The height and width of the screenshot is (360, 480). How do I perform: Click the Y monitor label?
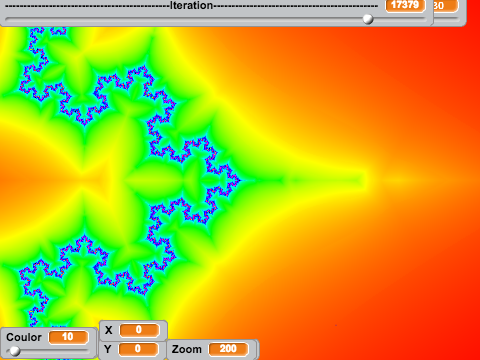pos(107,349)
